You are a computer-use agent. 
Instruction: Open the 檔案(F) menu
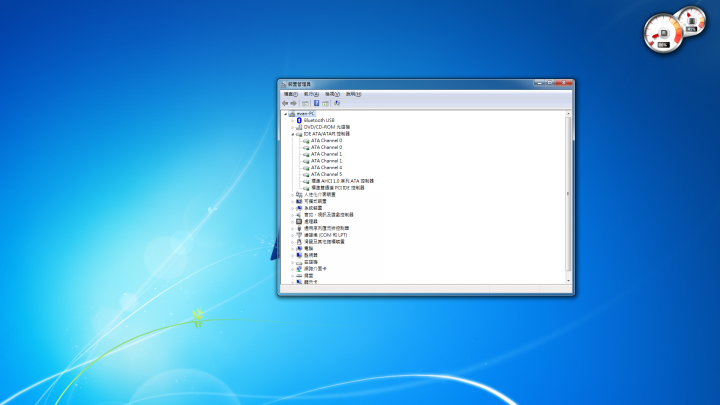tap(291, 94)
